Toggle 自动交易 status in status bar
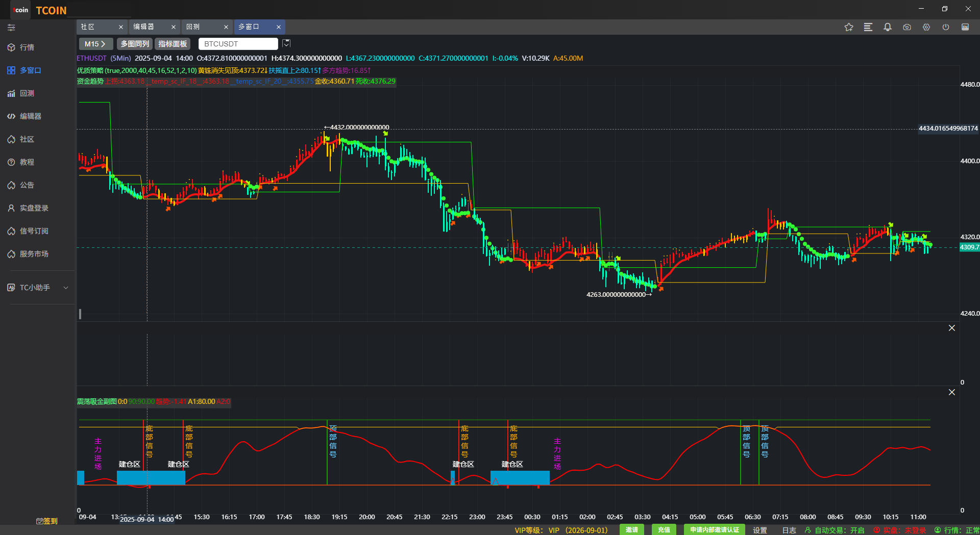 [835, 530]
